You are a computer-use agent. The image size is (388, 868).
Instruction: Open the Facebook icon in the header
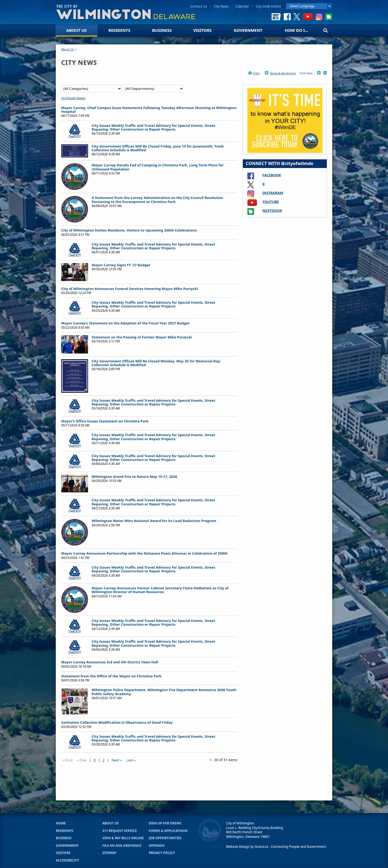(x=287, y=17)
